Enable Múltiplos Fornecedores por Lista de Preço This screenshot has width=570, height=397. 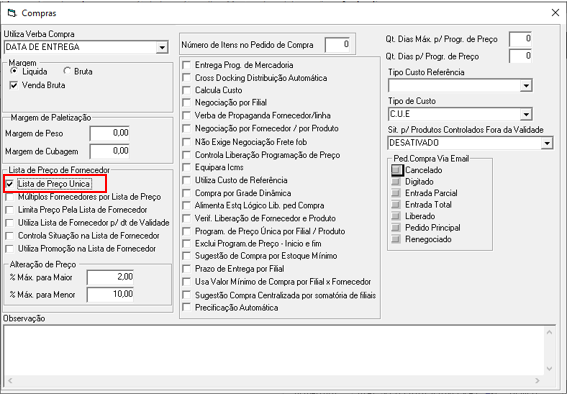coord(10,197)
